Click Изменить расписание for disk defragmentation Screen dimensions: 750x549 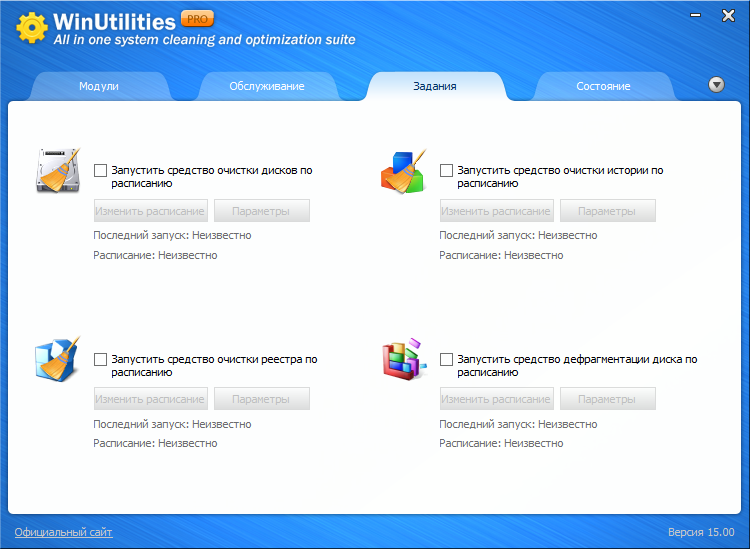[496, 399]
